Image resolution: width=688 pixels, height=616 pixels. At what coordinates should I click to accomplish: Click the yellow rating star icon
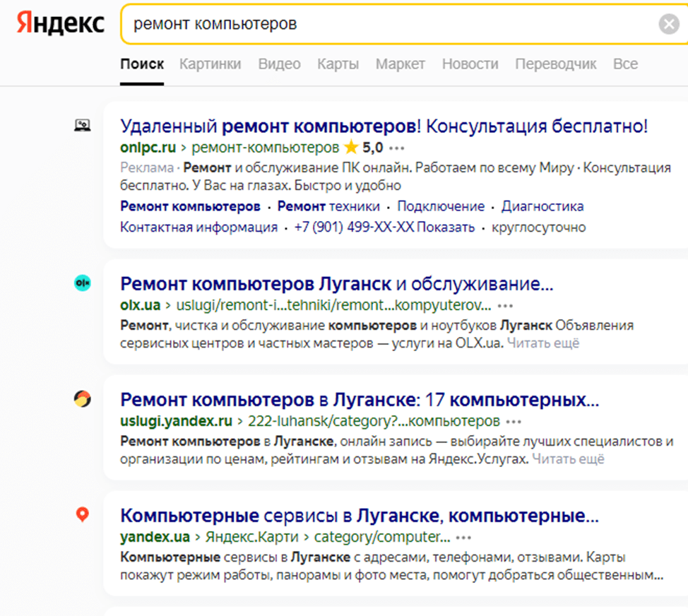351,147
